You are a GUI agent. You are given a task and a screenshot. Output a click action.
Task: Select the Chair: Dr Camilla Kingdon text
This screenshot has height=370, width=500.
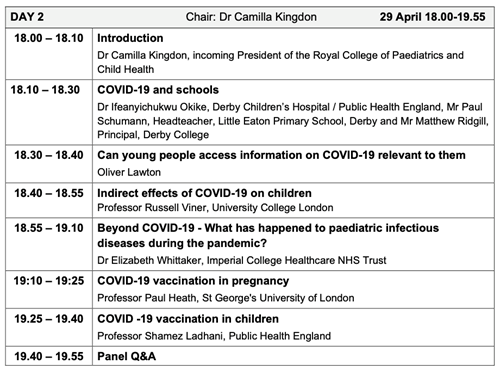tap(251, 17)
